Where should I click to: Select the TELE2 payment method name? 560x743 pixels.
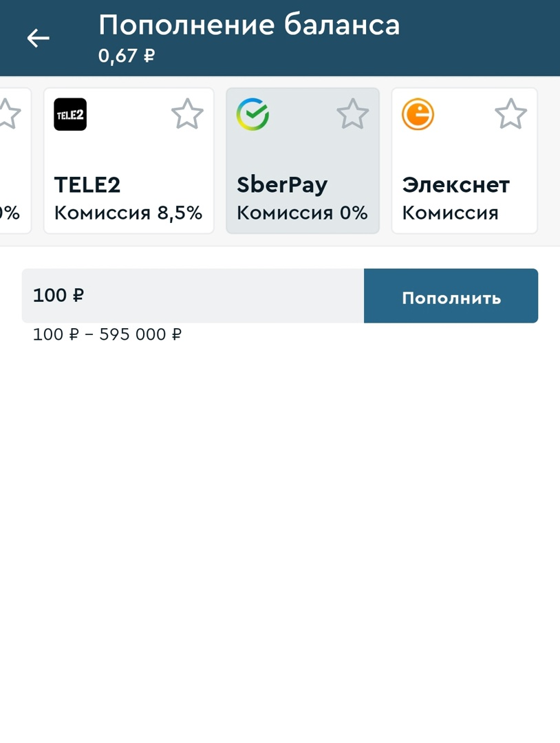pos(87,184)
